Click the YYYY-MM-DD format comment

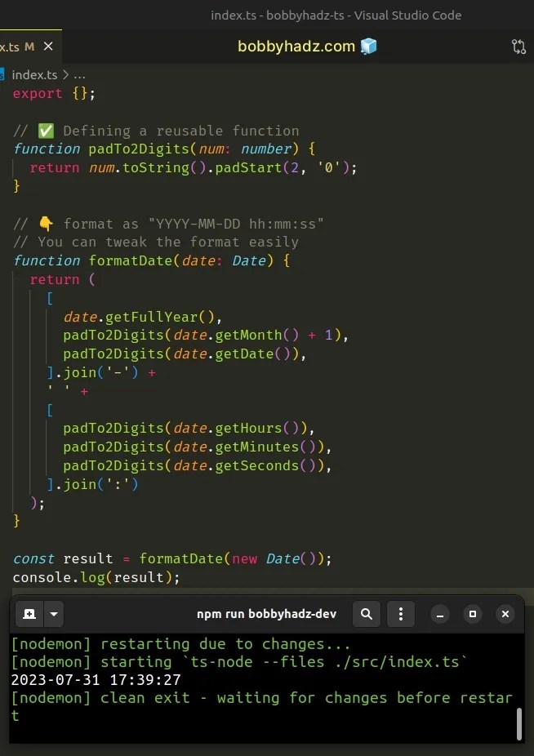pos(168,225)
